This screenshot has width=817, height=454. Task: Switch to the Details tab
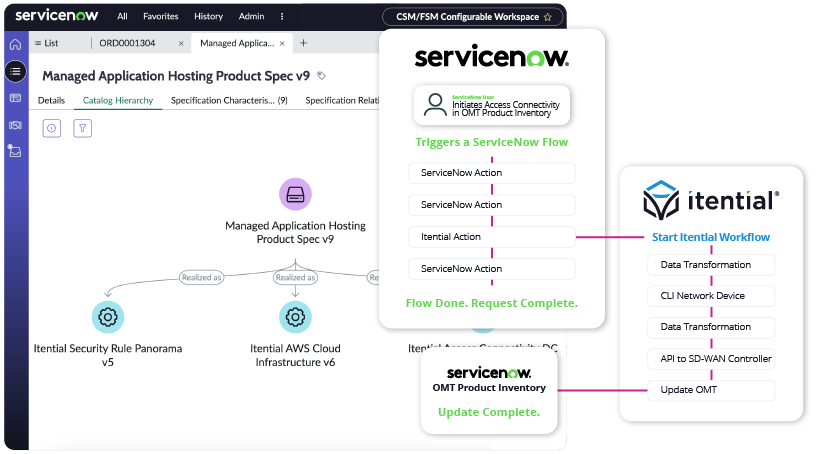[x=51, y=101]
